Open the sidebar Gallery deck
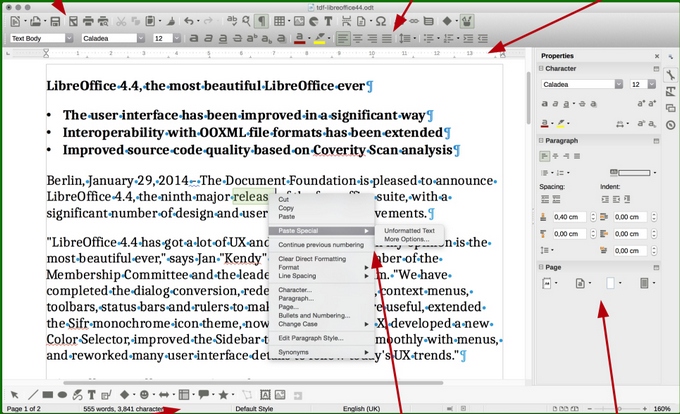 [x=670, y=108]
